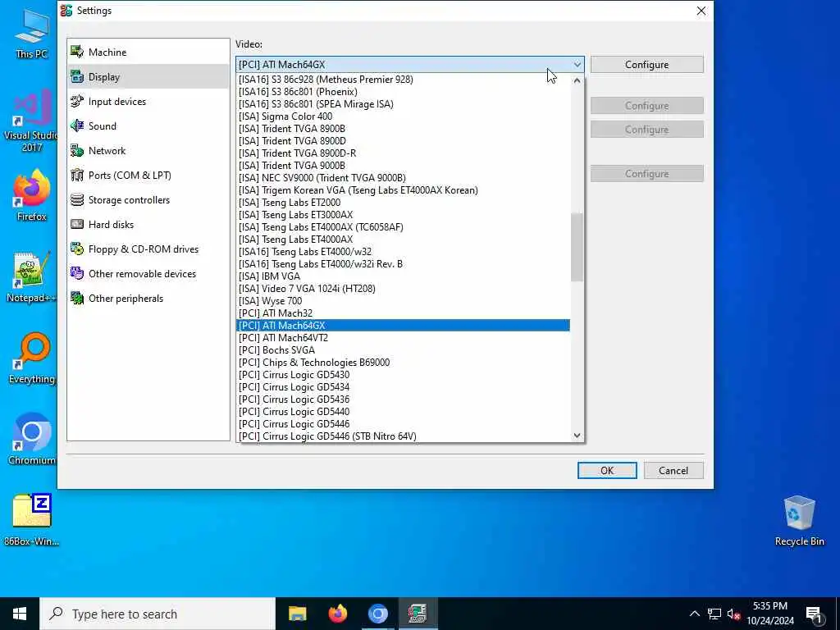Select Other removable devices category
This screenshot has width=840, height=630.
pyautogui.click(x=148, y=274)
